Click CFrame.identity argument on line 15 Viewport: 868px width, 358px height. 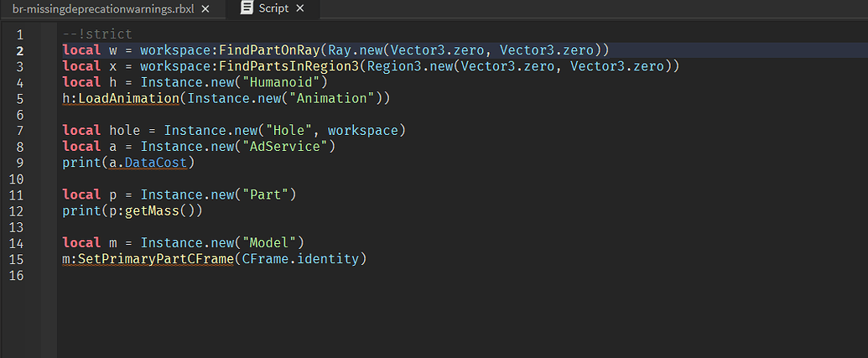[x=300, y=259]
